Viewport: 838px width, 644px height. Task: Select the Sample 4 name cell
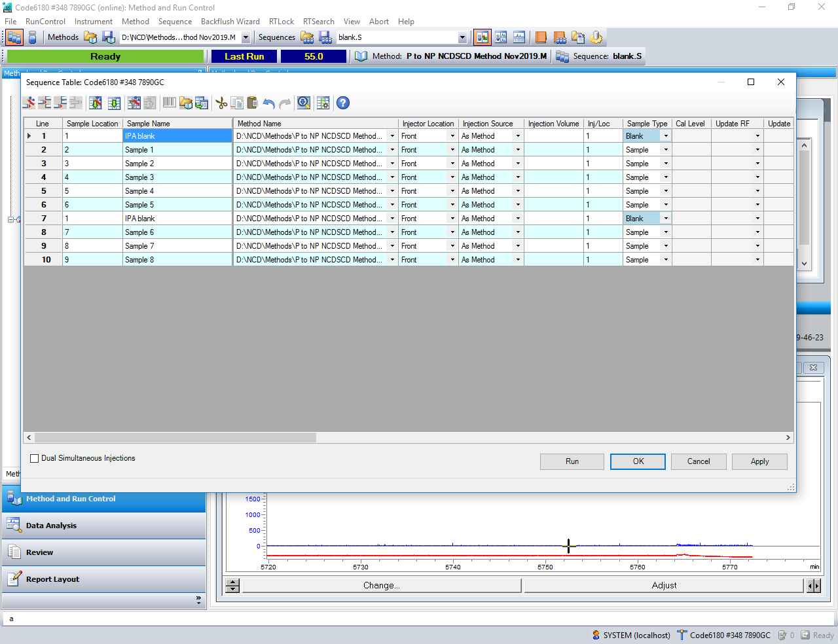(x=177, y=191)
